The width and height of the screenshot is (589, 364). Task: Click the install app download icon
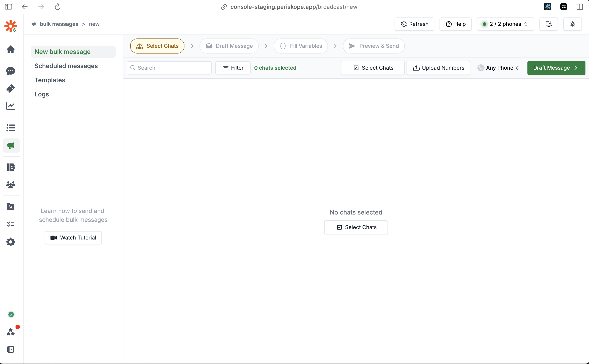548,24
